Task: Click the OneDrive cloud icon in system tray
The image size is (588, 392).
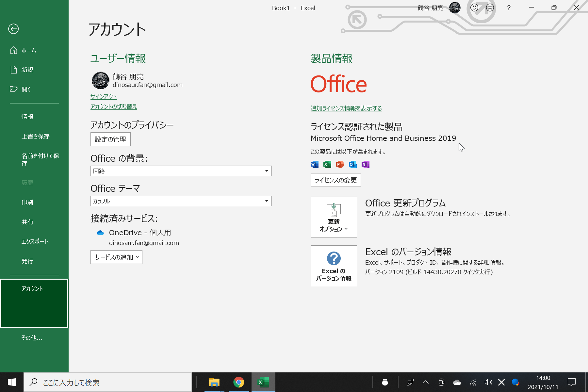Action: [x=457, y=382]
